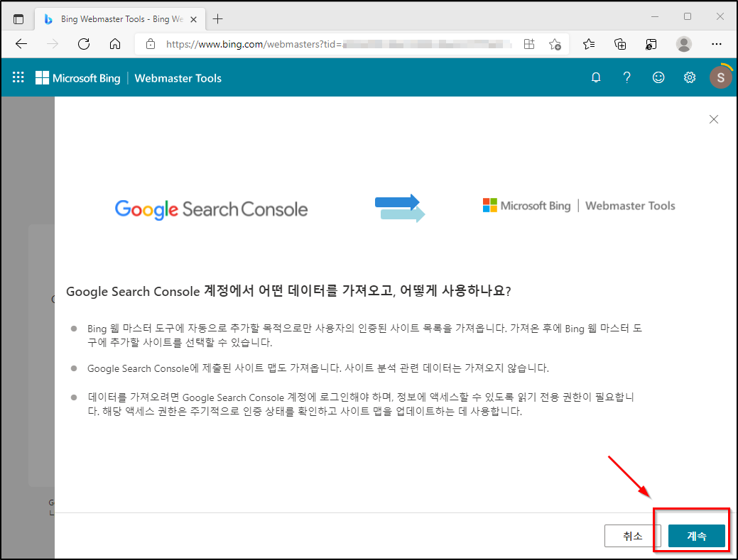Viewport: 738px width, 560px height.
Task: Open a new browser tab
Action: [x=217, y=19]
